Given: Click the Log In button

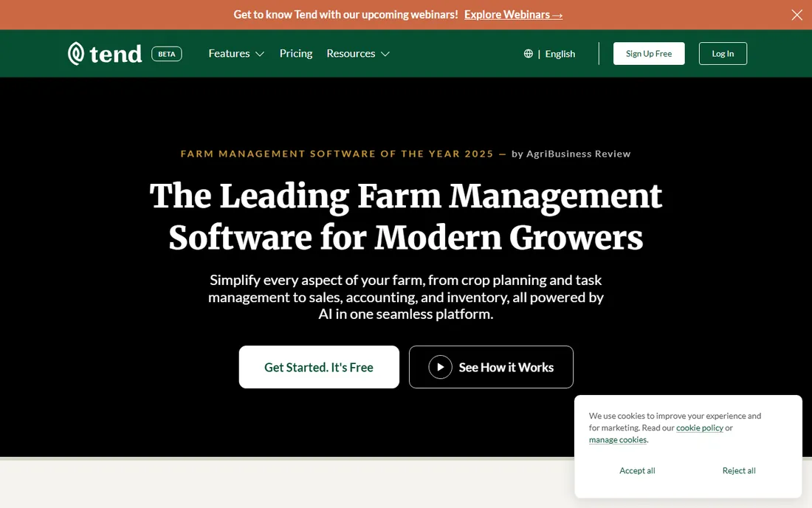Looking at the screenshot, I should (723, 53).
